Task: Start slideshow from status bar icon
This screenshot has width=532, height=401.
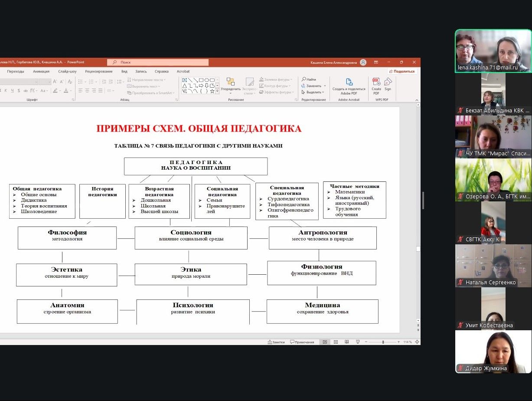Action: (357, 342)
